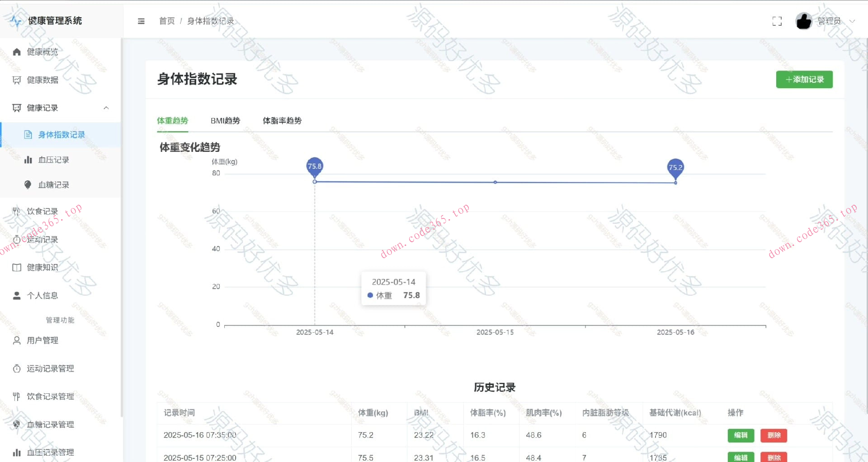Enter fullscreen mode via corner icon

pyautogui.click(x=777, y=21)
